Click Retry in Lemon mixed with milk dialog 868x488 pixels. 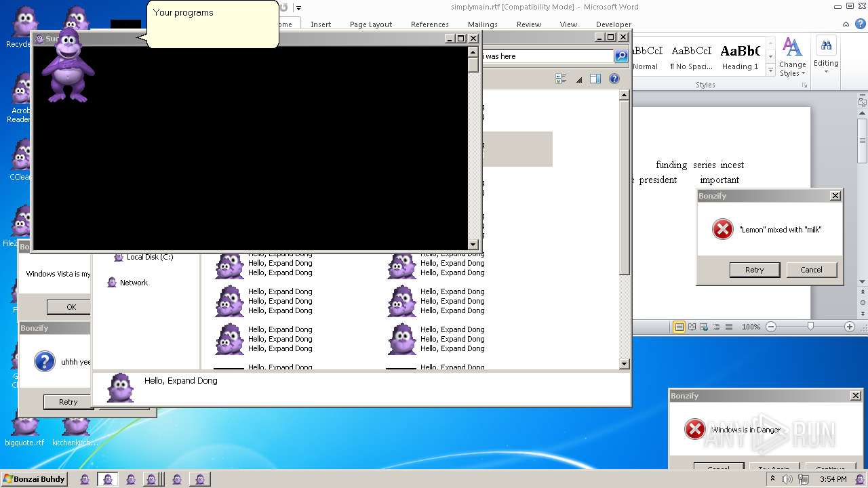(x=754, y=270)
